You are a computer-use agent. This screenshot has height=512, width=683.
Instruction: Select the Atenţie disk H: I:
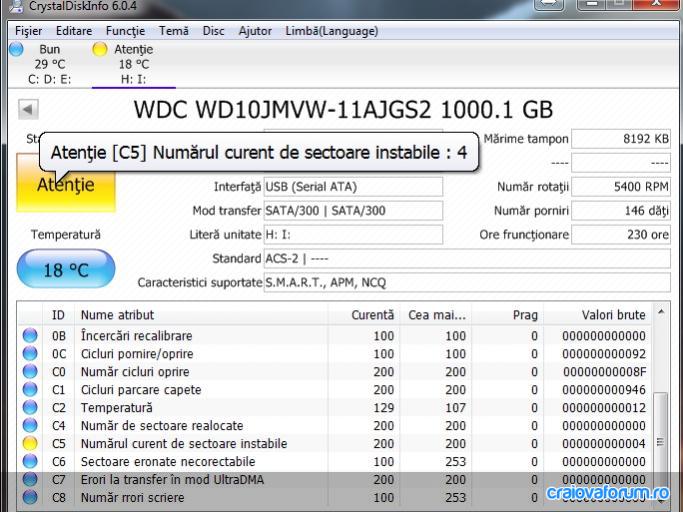point(134,64)
